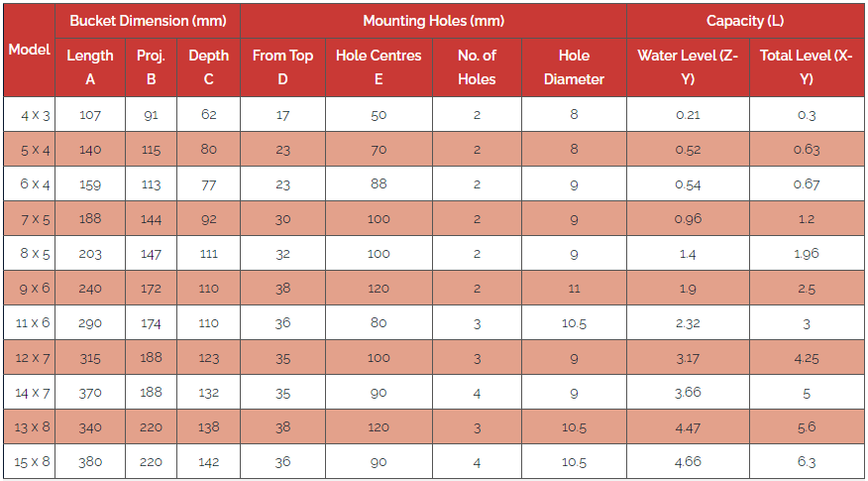Viewport: 868px width, 481px height.
Task: Click the No. of Holes header
Action: 477,67
